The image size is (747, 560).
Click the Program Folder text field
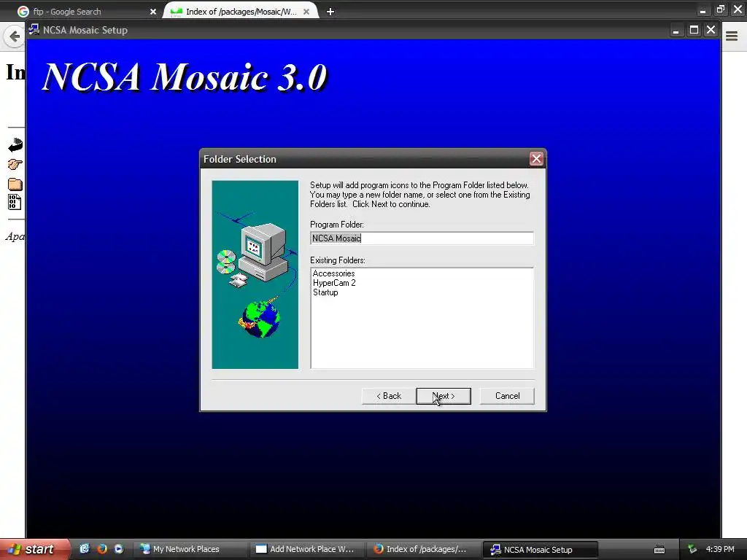coord(422,238)
